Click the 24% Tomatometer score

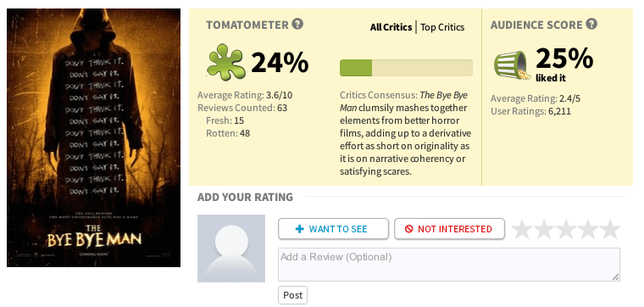pyautogui.click(x=280, y=62)
